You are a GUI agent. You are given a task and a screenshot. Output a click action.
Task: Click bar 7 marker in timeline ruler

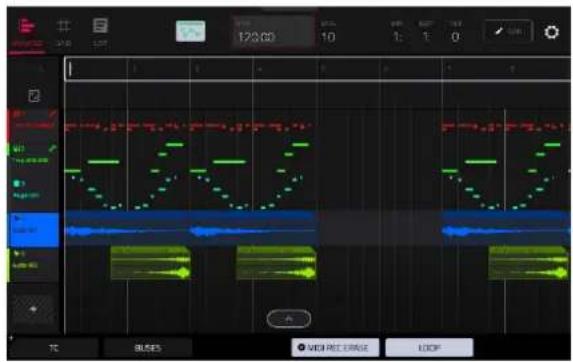point(449,68)
